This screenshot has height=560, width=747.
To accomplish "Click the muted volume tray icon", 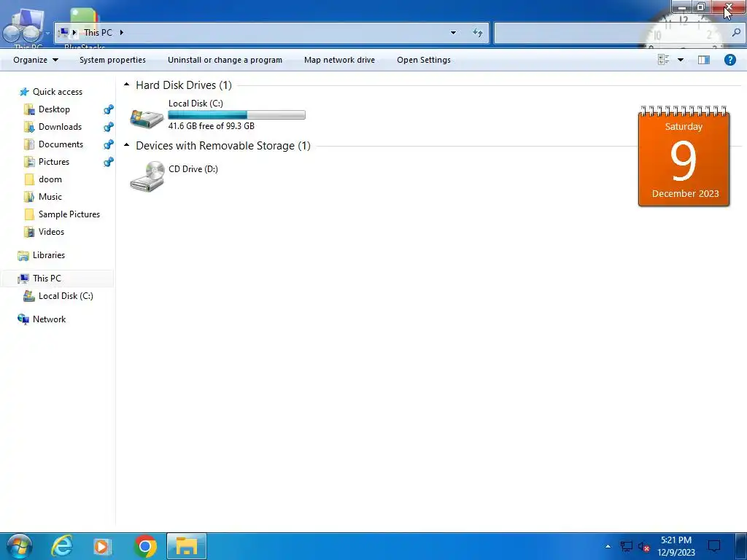I will 644,547.
